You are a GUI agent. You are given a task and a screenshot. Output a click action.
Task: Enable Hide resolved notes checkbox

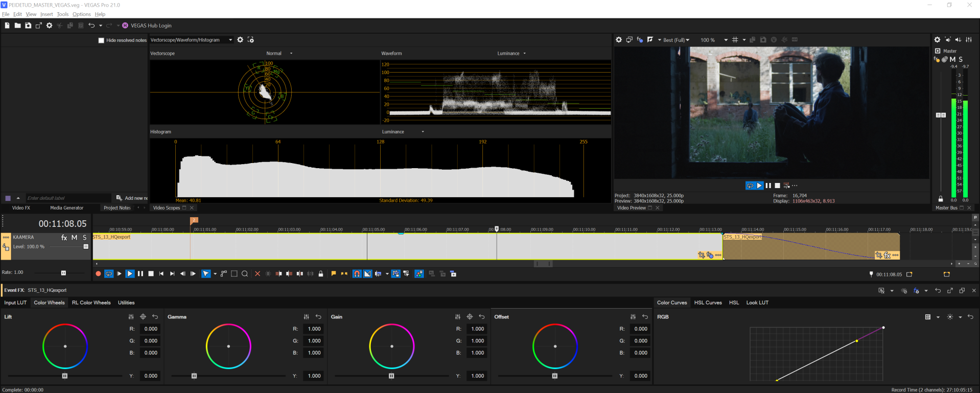point(101,40)
